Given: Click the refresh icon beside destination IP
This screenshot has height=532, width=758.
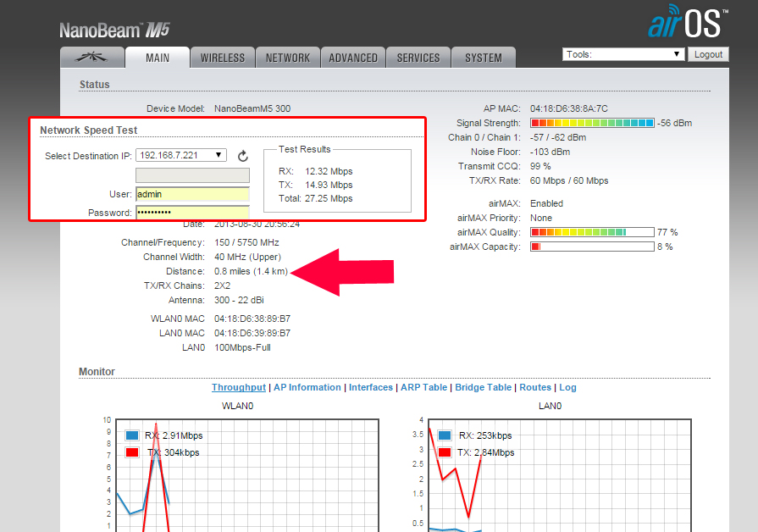Looking at the screenshot, I should tap(243, 156).
